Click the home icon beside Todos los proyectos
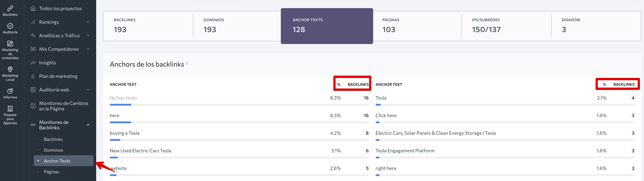This screenshot has width=644, height=181. click(x=33, y=9)
